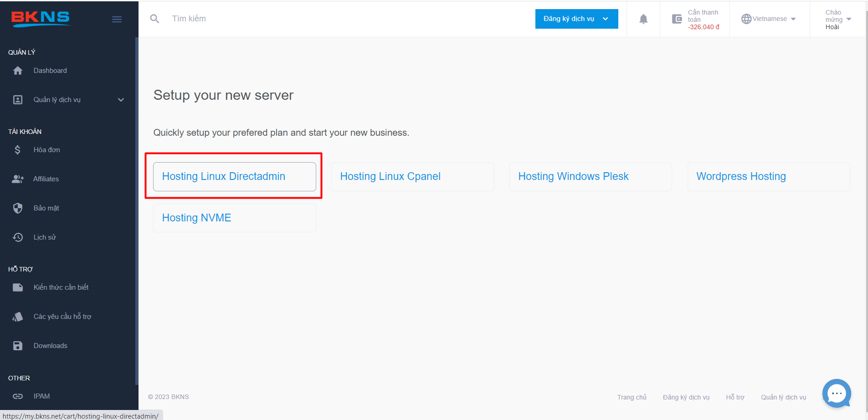Click the Kiến thức cần biết icon

(x=18, y=287)
